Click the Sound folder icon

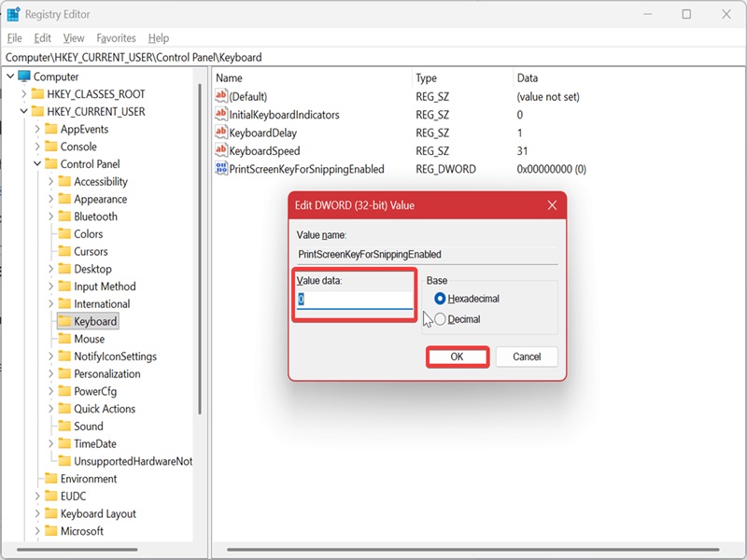pos(64,427)
